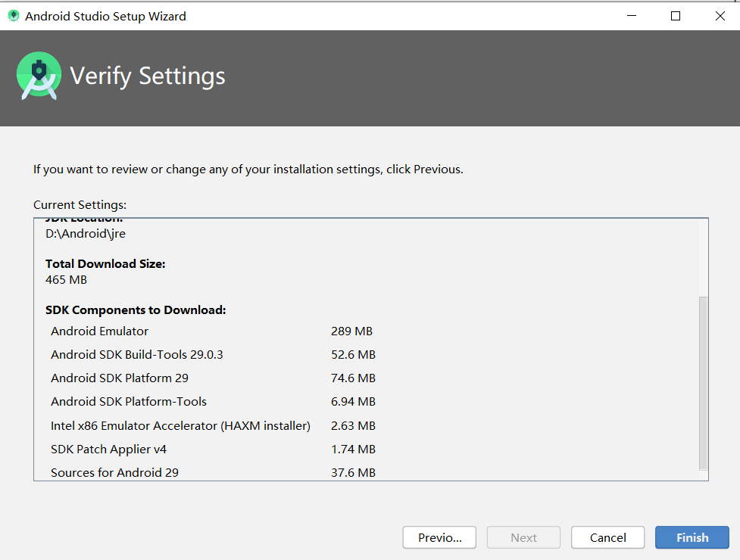
Task: Minimize the Setup Wizard window
Action: tap(632, 16)
